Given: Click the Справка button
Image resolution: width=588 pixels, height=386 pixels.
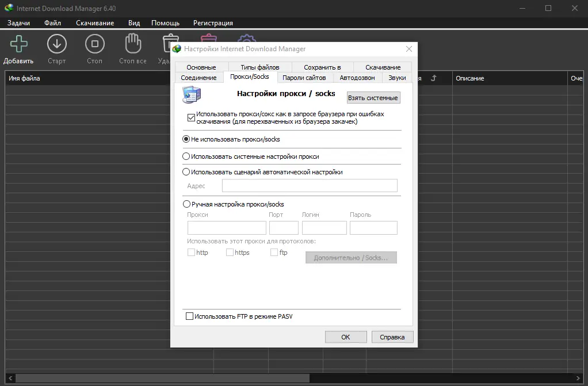Looking at the screenshot, I should coord(392,337).
